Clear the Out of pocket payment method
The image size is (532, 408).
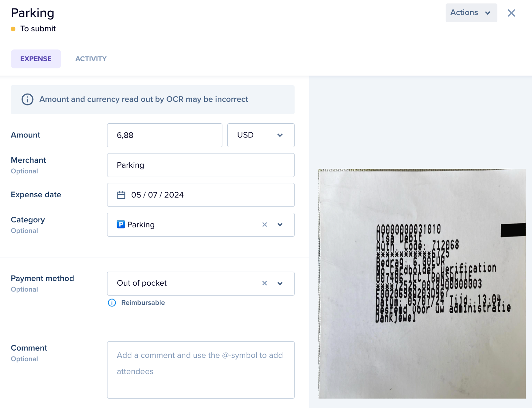[264, 283]
